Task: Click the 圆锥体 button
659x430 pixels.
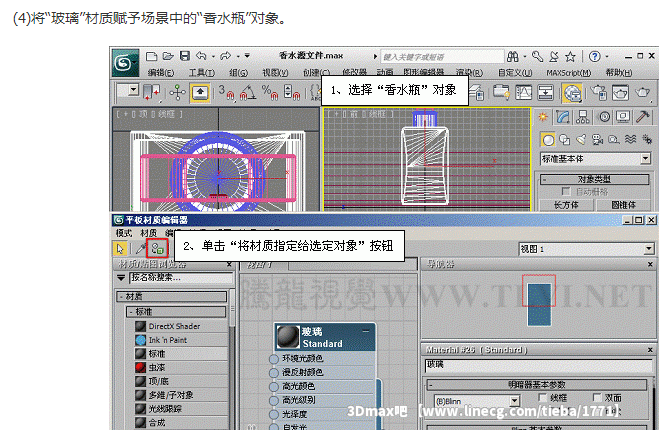Action: [x=623, y=205]
